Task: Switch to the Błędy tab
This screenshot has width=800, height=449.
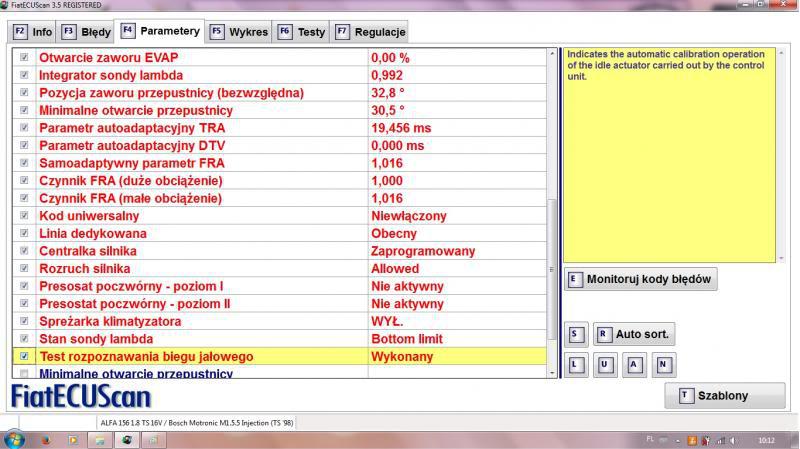Action: coord(88,32)
